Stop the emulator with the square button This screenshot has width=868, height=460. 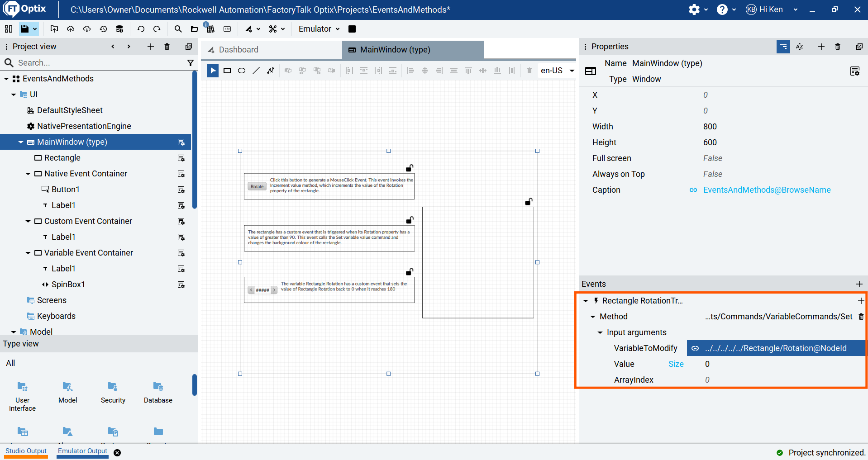[352, 29]
